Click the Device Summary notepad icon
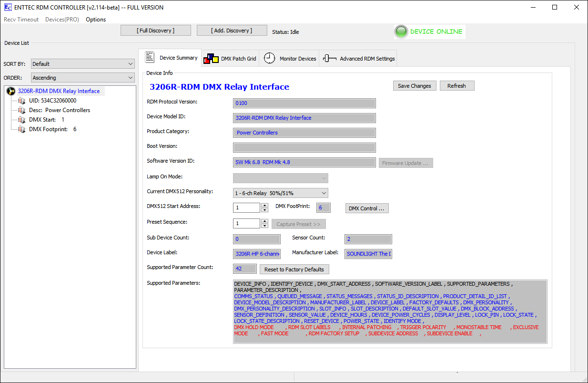This screenshot has width=588, height=383. click(150, 57)
